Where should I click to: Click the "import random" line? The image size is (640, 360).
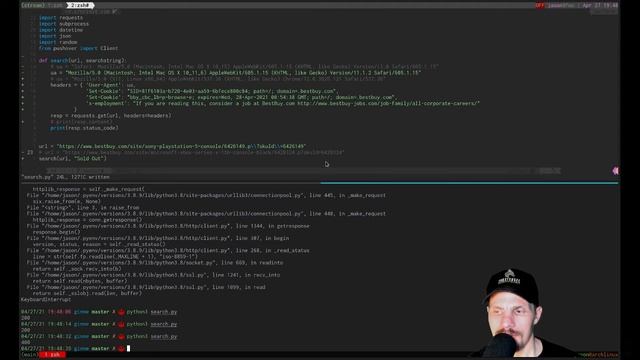(x=58, y=42)
